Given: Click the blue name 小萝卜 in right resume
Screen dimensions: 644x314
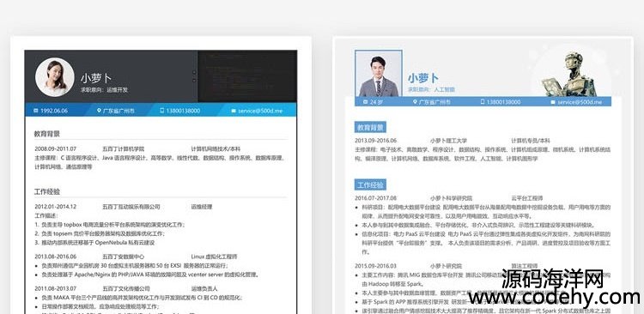Looking at the screenshot, I should click(423, 77).
